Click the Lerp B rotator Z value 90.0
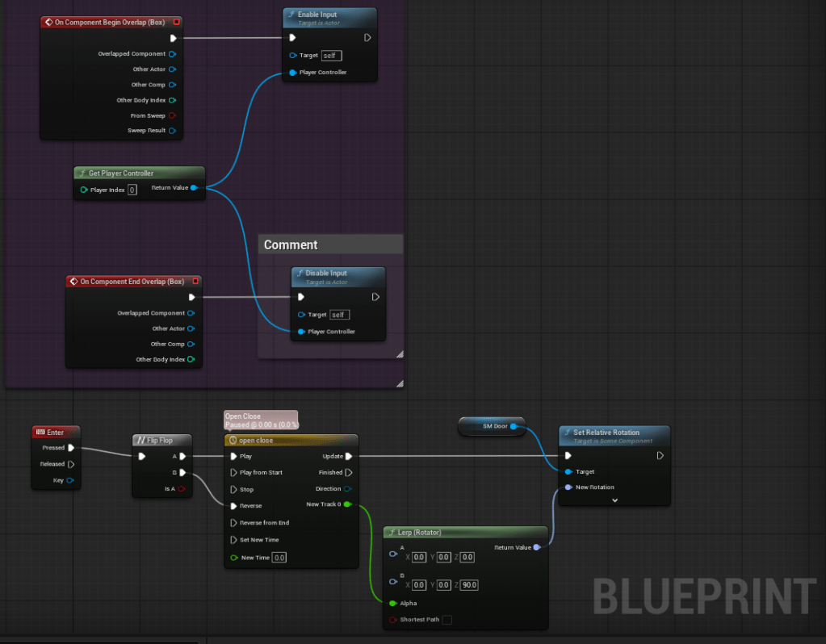The image size is (826, 644). tap(468, 585)
